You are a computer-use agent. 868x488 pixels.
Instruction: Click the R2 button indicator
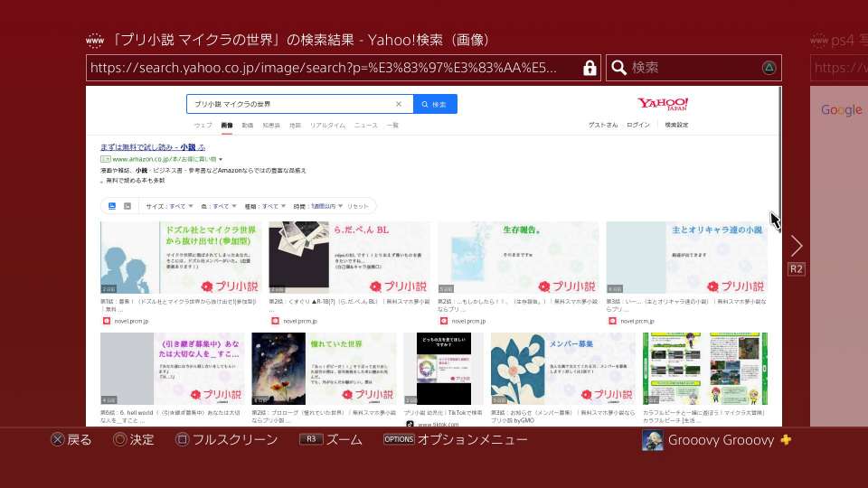click(x=796, y=269)
